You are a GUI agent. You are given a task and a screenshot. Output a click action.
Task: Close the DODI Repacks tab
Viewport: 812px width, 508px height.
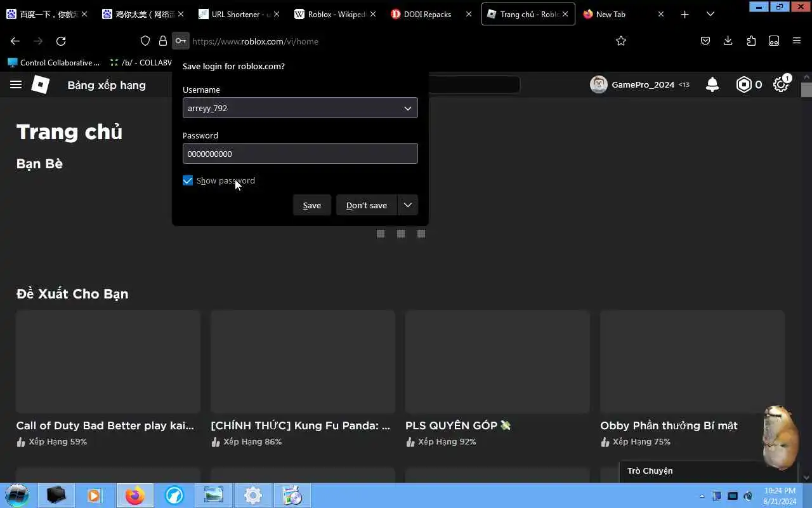coord(469,14)
